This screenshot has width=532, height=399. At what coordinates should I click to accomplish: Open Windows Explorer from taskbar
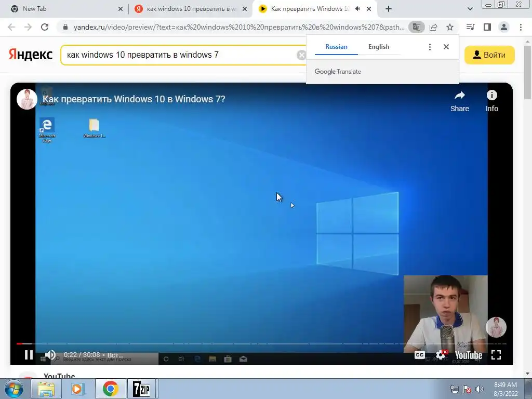coord(46,389)
